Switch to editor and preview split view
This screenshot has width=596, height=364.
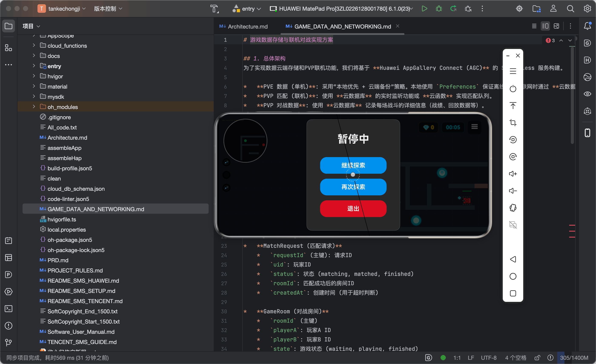pos(545,26)
